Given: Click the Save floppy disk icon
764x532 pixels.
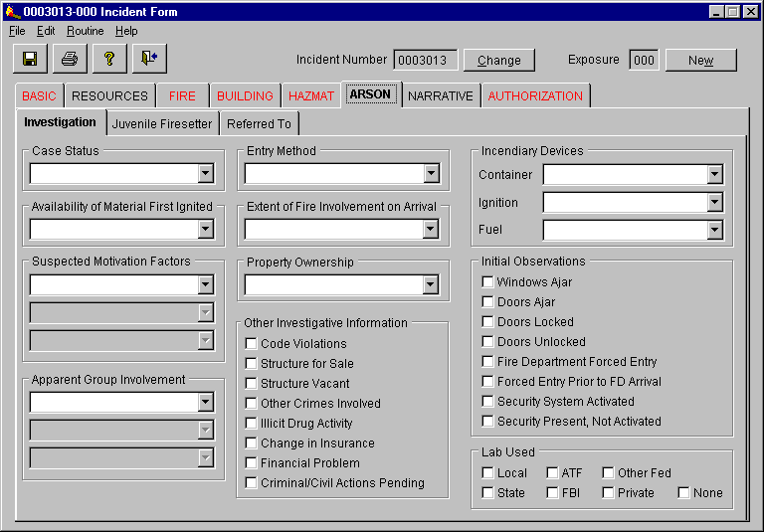Looking at the screenshot, I should pyautogui.click(x=30, y=59).
